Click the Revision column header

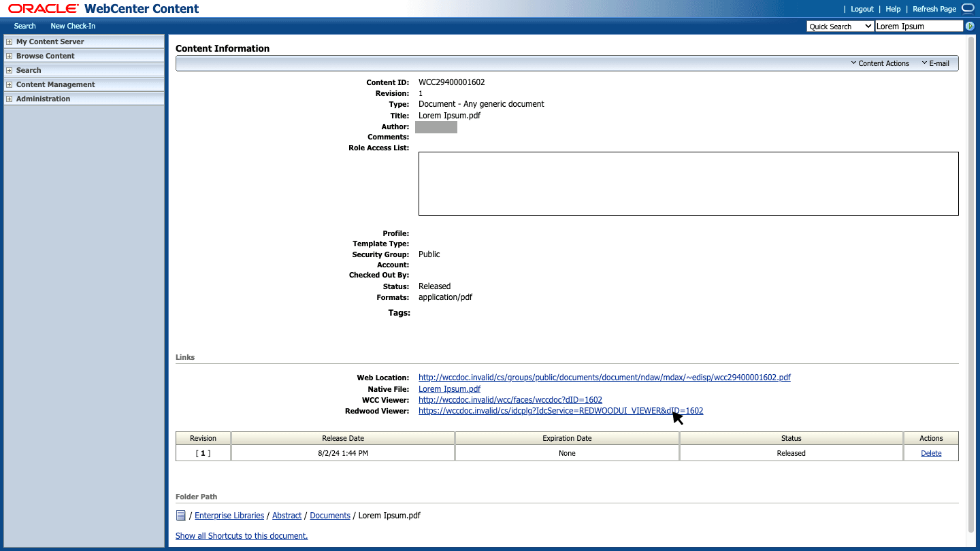[x=203, y=438]
